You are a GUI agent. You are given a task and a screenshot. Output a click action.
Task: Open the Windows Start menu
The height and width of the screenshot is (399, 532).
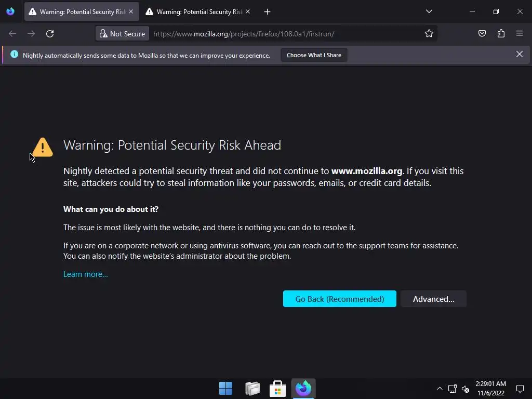pos(225,389)
